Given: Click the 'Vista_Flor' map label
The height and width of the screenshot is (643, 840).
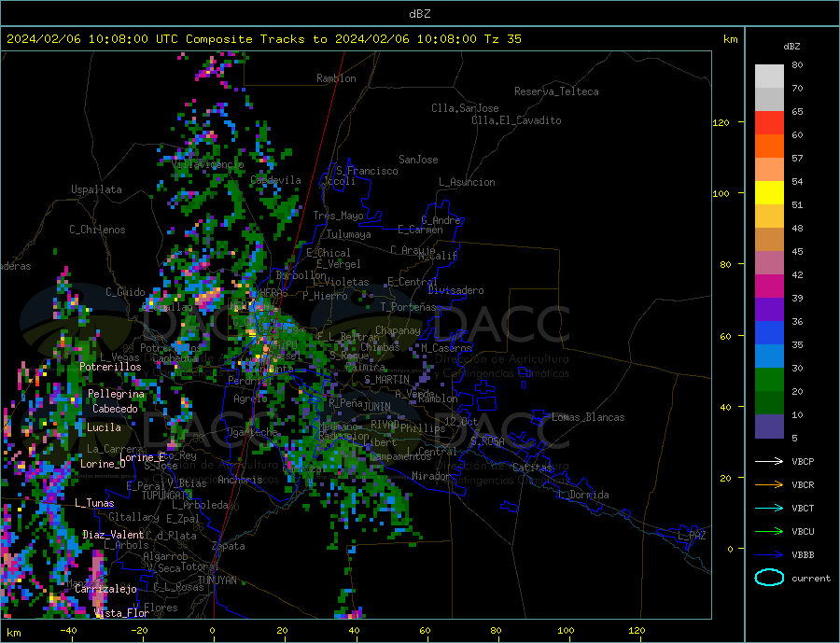Looking at the screenshot, I should [121, 613].
